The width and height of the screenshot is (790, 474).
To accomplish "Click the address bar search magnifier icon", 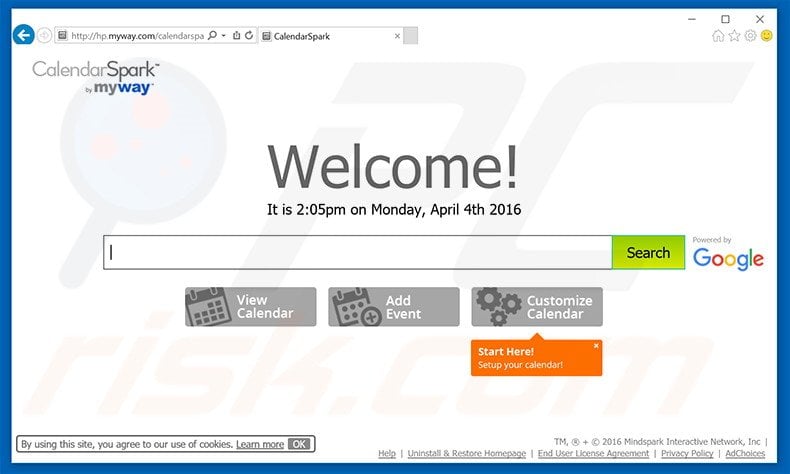I will pyautogui.click(x=213, y=35).
